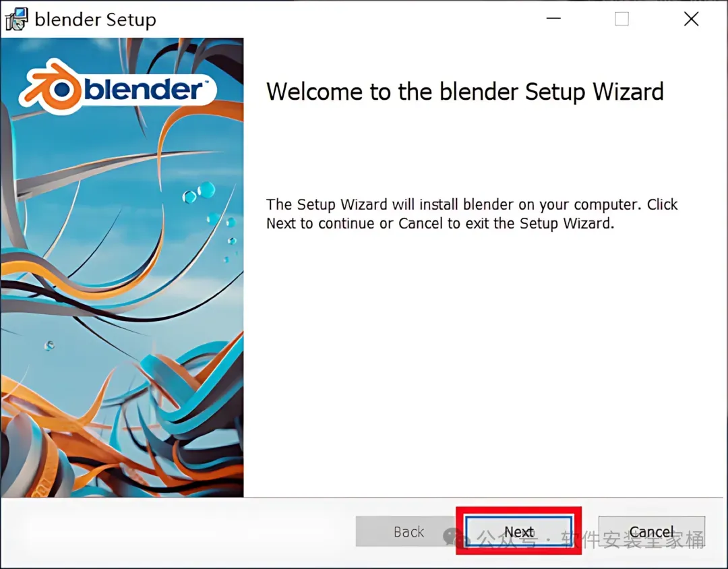Click the Blender logo on the banner image
The height and width of the screenshot is (569, 728).
117,88
